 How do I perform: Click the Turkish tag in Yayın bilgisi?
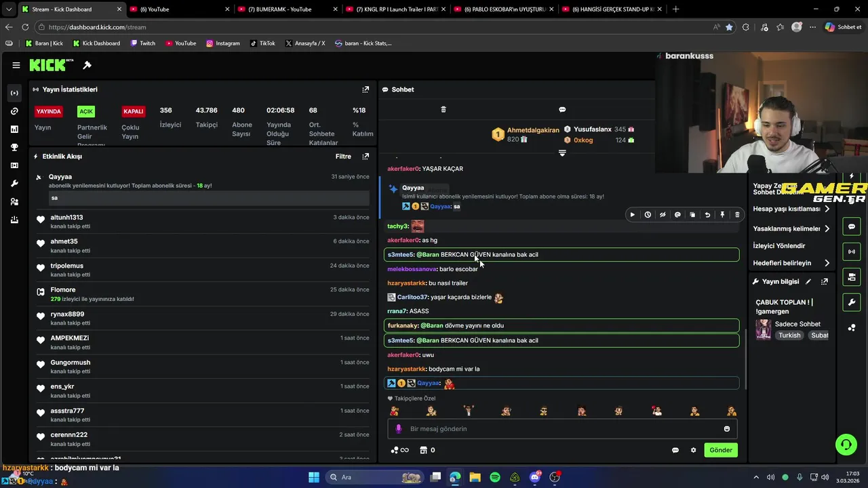point(789,335)
